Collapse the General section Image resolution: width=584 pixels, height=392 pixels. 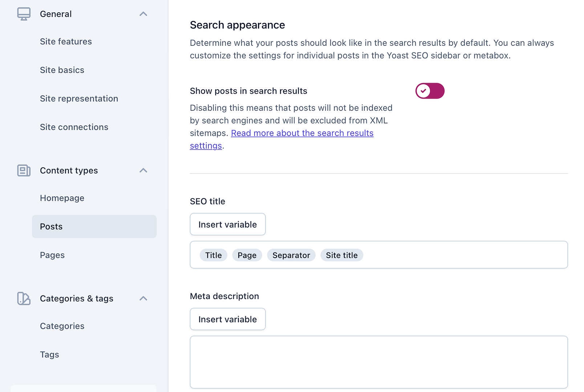click(x=143, y=14)
